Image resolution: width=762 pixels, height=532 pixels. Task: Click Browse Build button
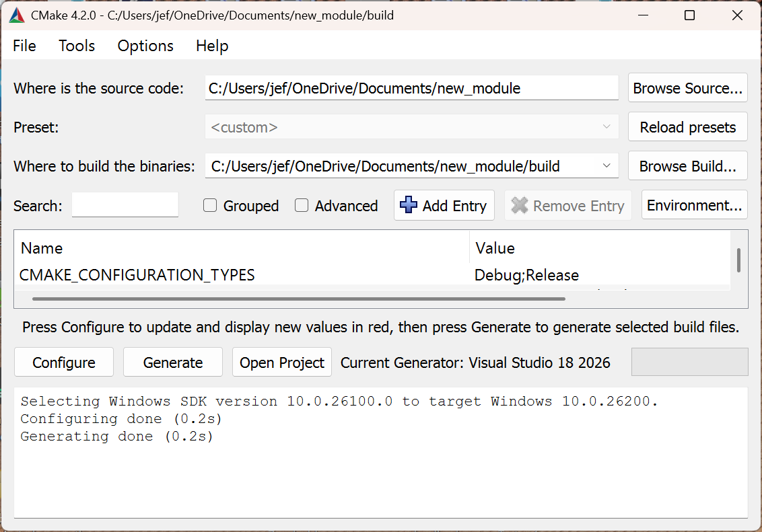688,166
